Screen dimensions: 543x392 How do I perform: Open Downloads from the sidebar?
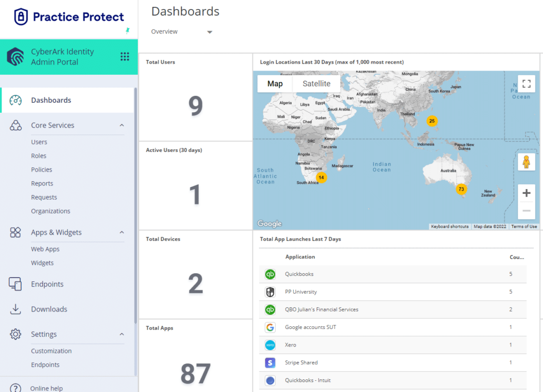click(49, 309)
